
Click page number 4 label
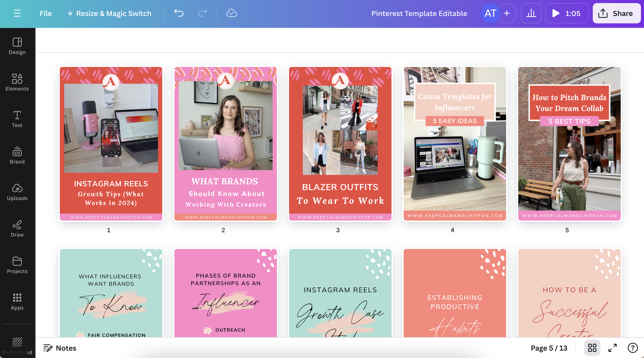tap(452, 230)
